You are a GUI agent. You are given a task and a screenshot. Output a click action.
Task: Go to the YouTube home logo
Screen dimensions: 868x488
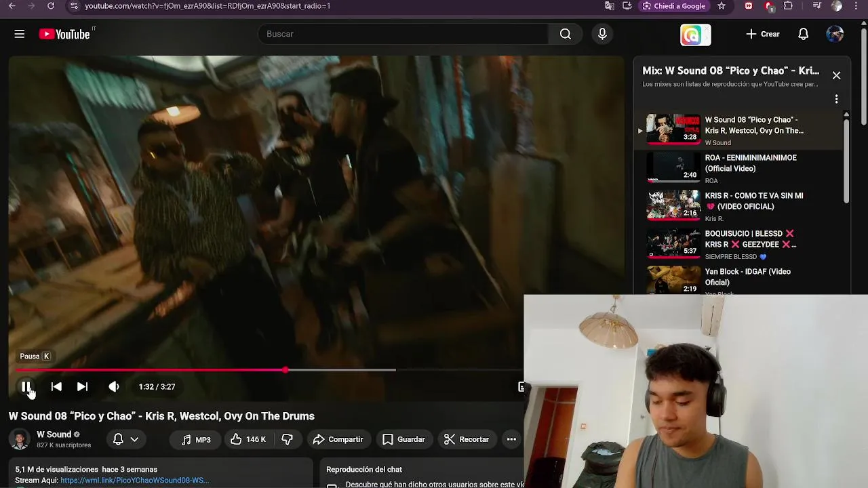[x=64, y=34]
